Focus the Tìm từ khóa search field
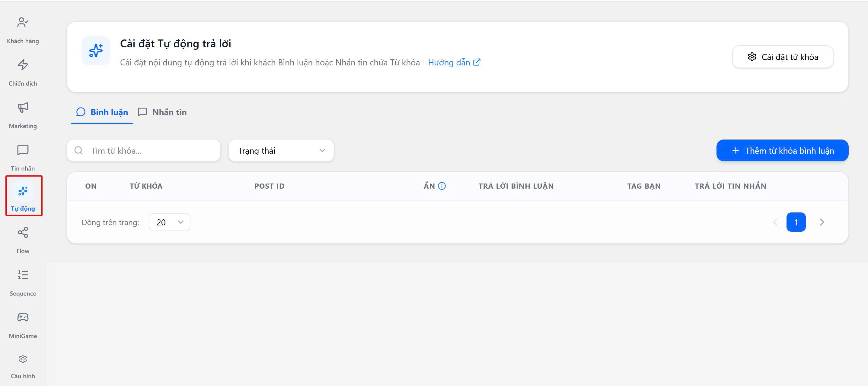868x386 pixels. point(148,150)
